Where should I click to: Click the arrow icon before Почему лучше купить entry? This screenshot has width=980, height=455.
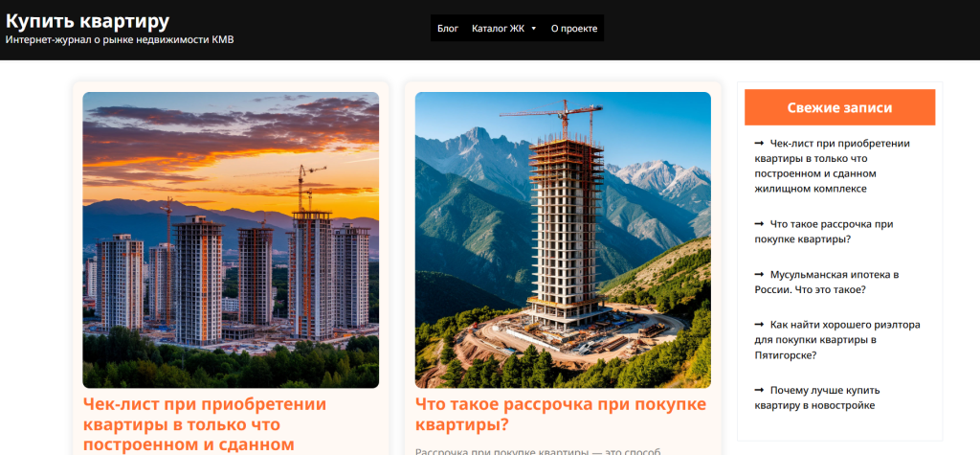click(x=759, y=391)
